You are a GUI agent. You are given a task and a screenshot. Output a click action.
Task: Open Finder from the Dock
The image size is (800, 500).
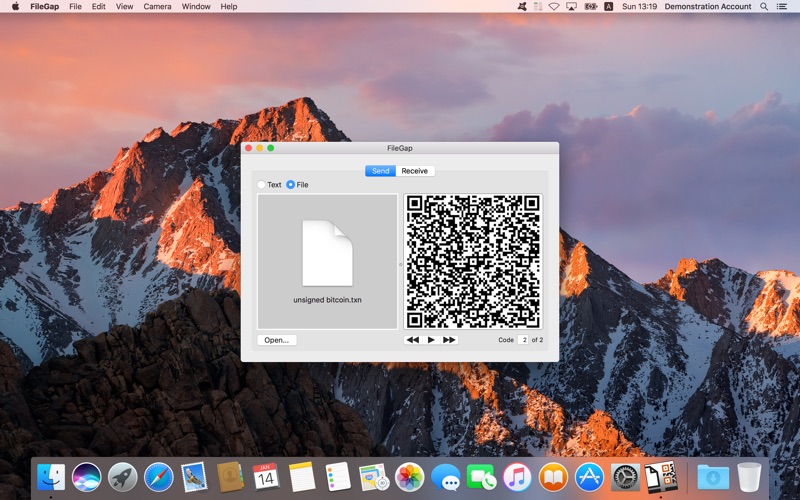point(51,477)
